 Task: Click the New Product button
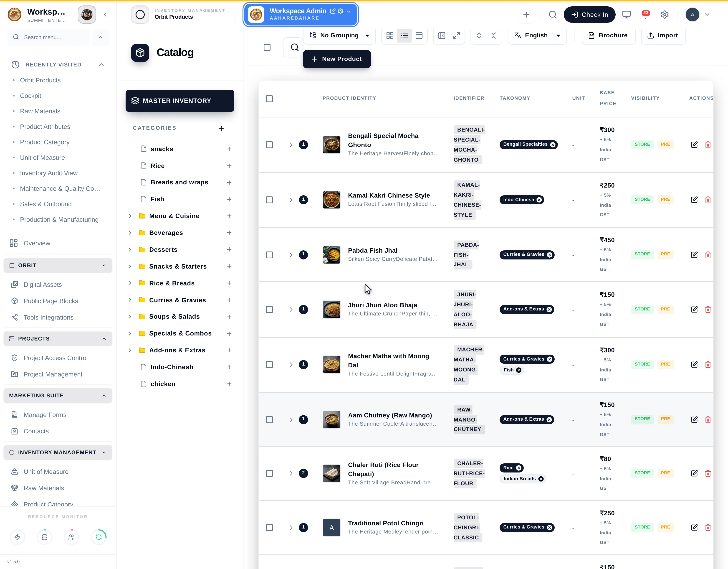click(337, 59)
